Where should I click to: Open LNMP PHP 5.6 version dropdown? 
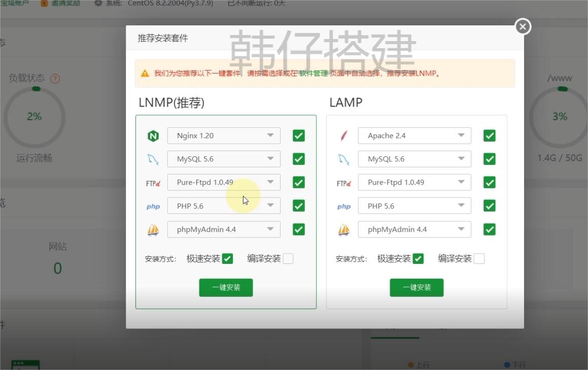(224, 206)
